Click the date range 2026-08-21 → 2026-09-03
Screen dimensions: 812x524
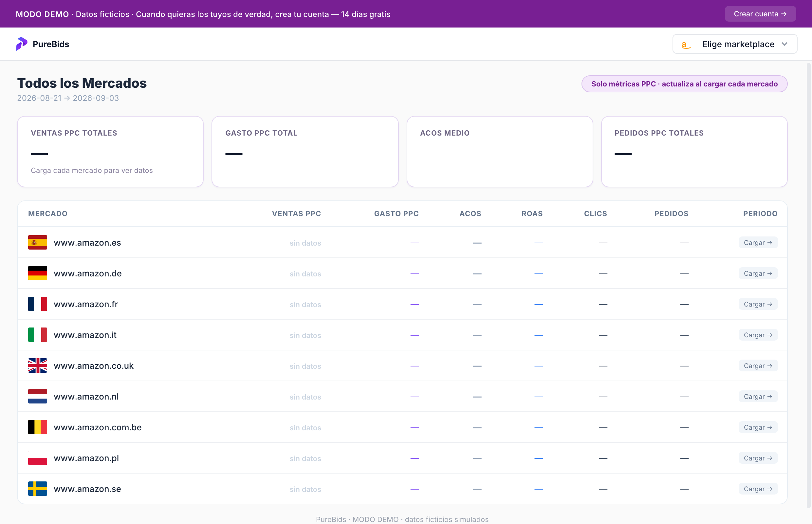pos(68,98)
